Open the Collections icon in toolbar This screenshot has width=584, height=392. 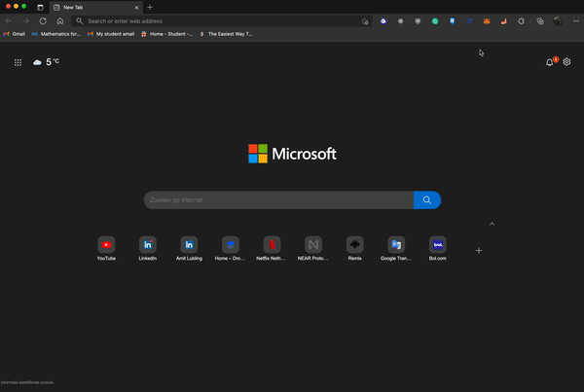(x=540, y=21)
